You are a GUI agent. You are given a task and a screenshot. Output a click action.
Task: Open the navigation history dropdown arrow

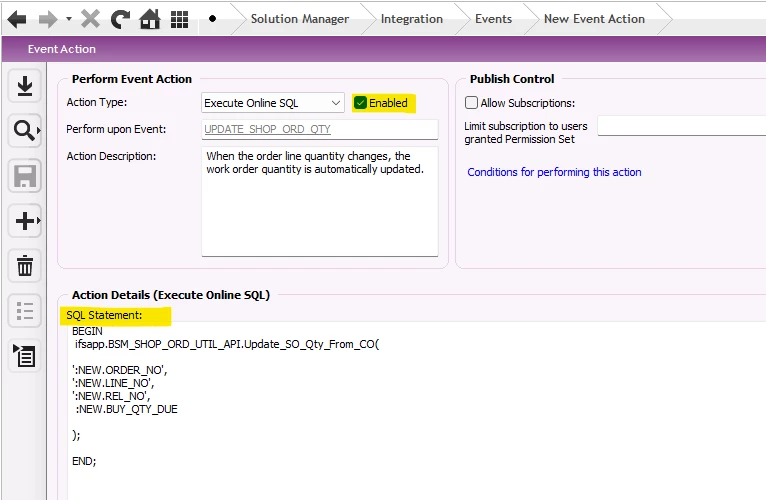coord(69,20)
